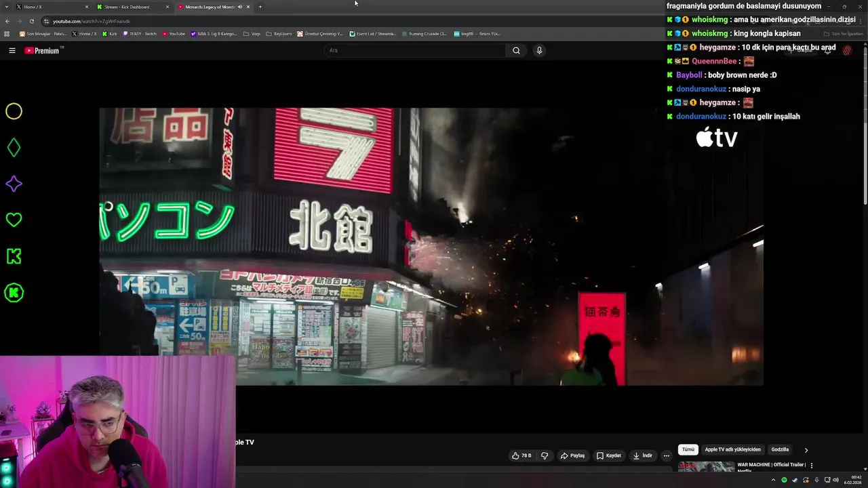Open Spotify from system tray

pyautogui.click(x=784, y=480)
